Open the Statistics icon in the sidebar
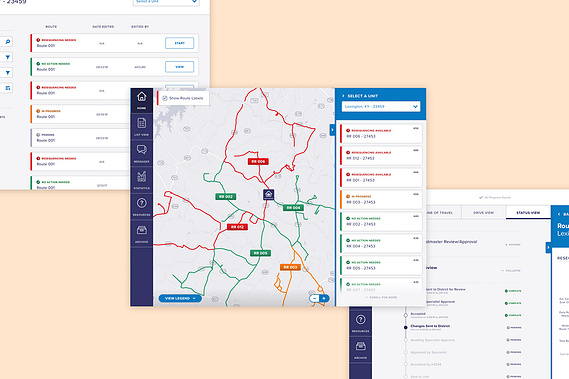The height and width of the screenshot is (379, 569). click(x=142, y=180)
